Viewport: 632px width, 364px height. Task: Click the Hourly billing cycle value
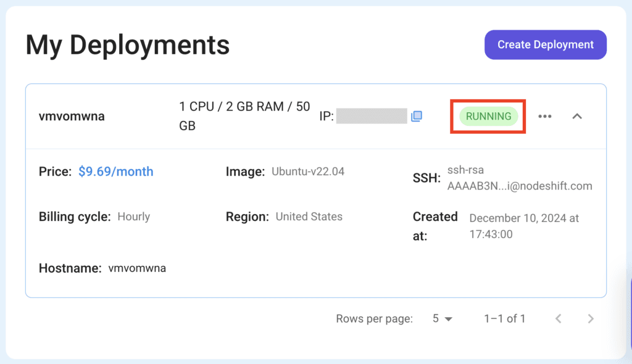tap(133, 217)
